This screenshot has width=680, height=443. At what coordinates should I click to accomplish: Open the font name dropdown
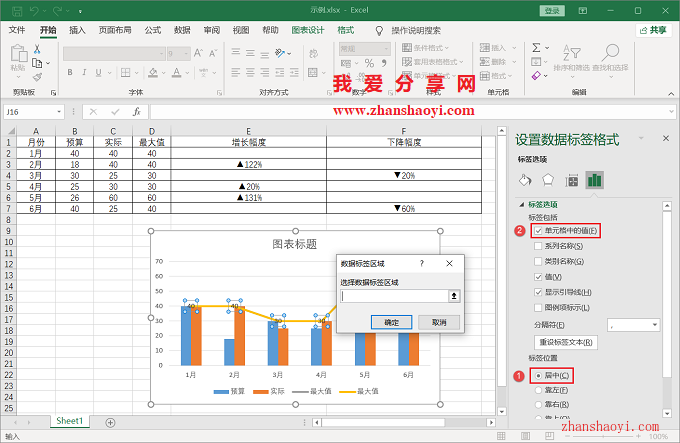tap(161, 54)
